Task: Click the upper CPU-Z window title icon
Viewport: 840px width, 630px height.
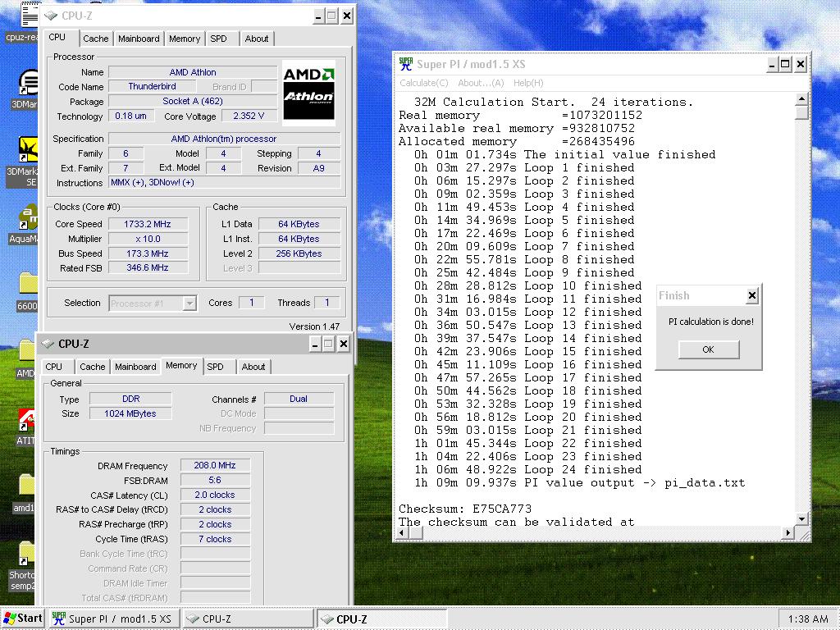Action: coord(51,16)
